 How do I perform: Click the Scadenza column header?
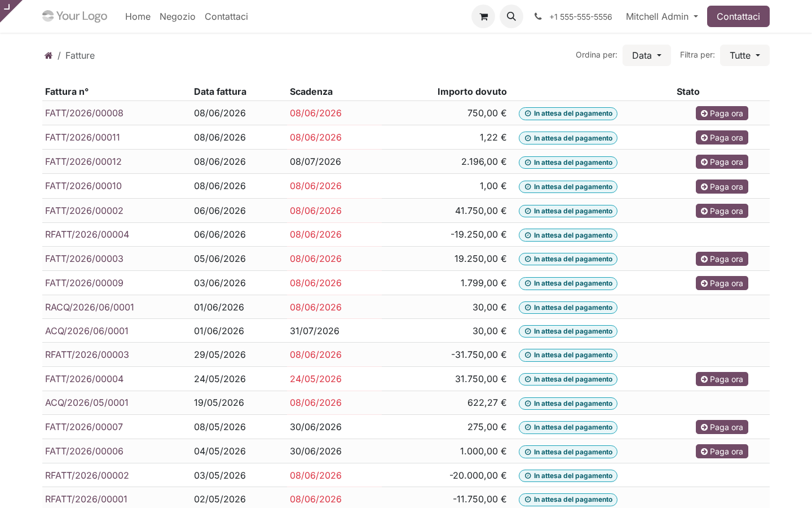pyautogui.click(x=311, y=91)
